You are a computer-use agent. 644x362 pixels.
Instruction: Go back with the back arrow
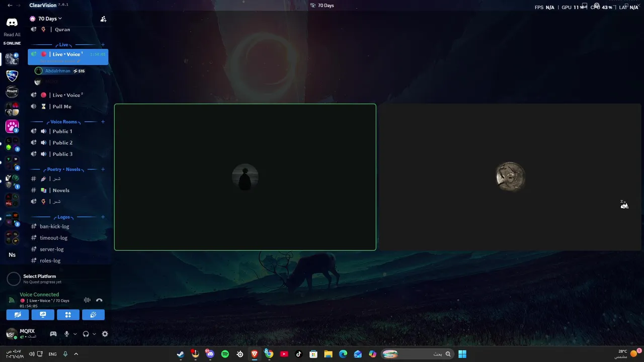[x=10, y=6]
